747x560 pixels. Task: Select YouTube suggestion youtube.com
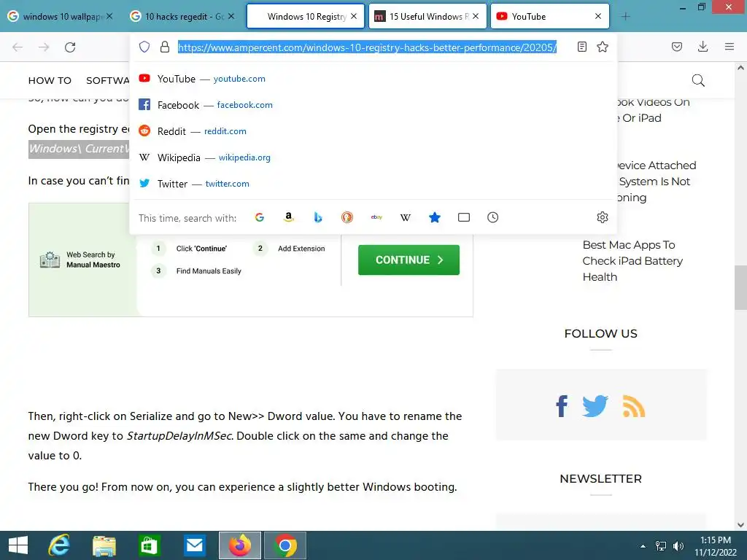373,79
